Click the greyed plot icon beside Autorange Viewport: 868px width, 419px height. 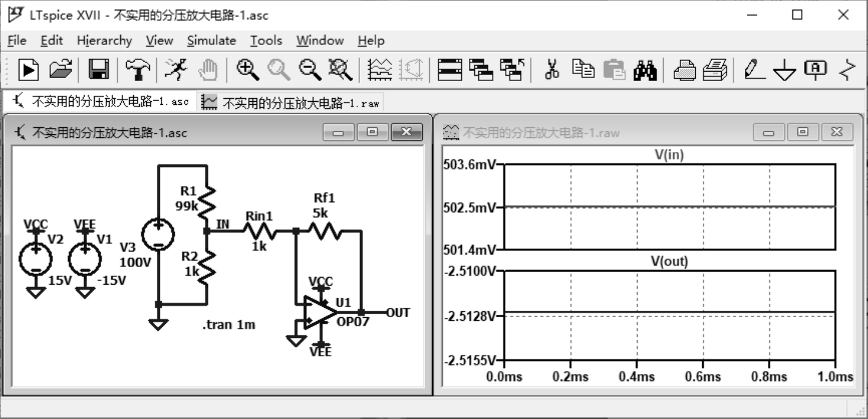[410, 70]
